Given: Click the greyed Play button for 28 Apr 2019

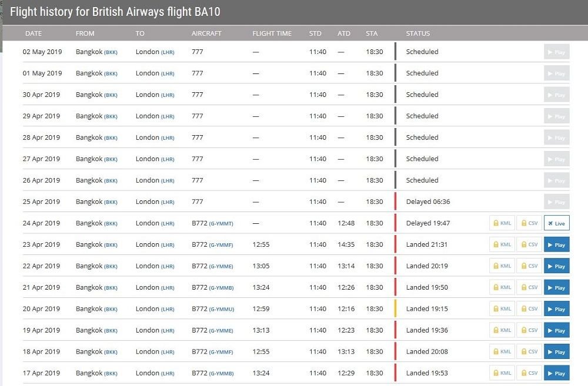Looking at the screenshot, I should (x=556, y=137).
